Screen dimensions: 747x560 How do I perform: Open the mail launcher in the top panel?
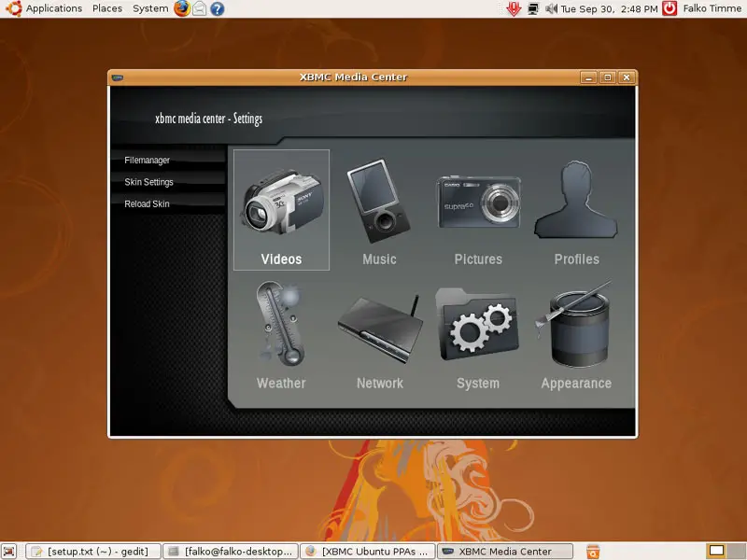pos(200,8)
